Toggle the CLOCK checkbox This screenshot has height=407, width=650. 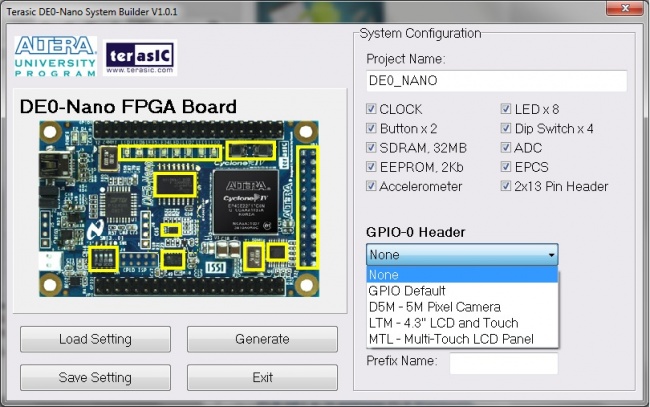(x=371, y=109)
